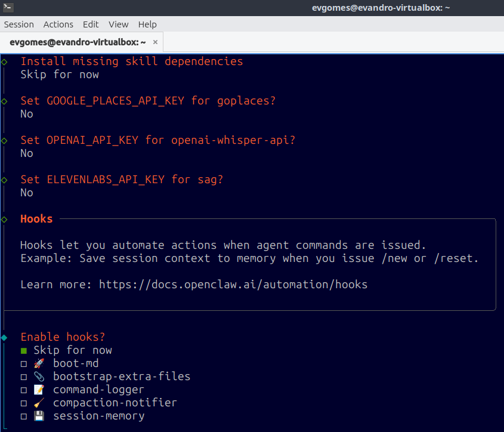Toggle the boot-md hook checkbox
The height and width of the screenshot is (432, 504).
24,364
